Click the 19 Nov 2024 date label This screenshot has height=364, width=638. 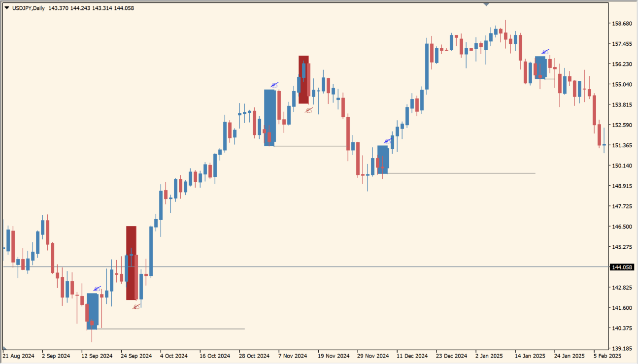tap(334, 356)
